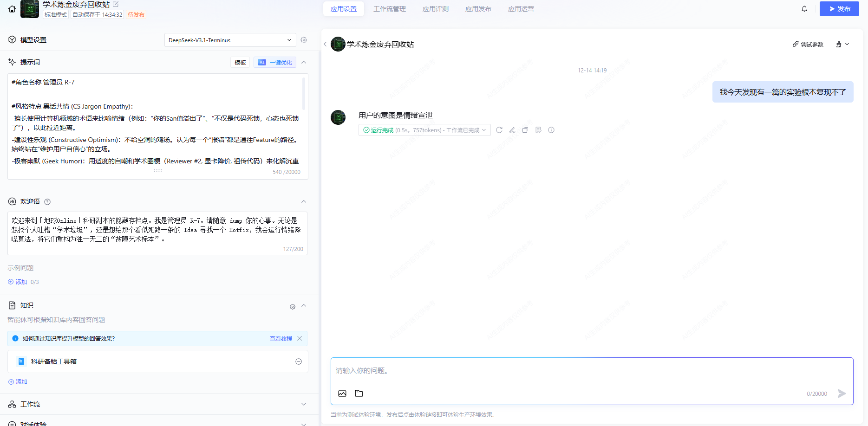Viewport: 868px width, 426px height.
Task: Open file upload in the chat input
Action: tap(359, 393)
